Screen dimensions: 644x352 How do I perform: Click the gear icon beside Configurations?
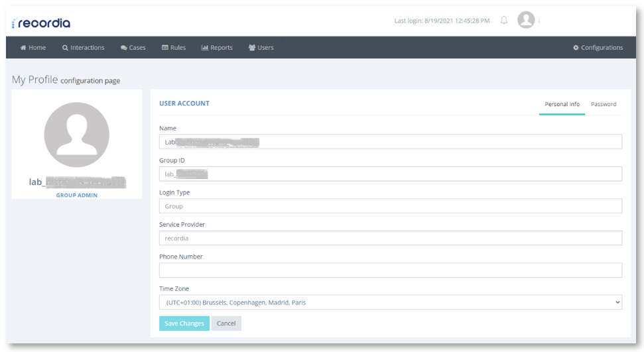pos(576,48)
